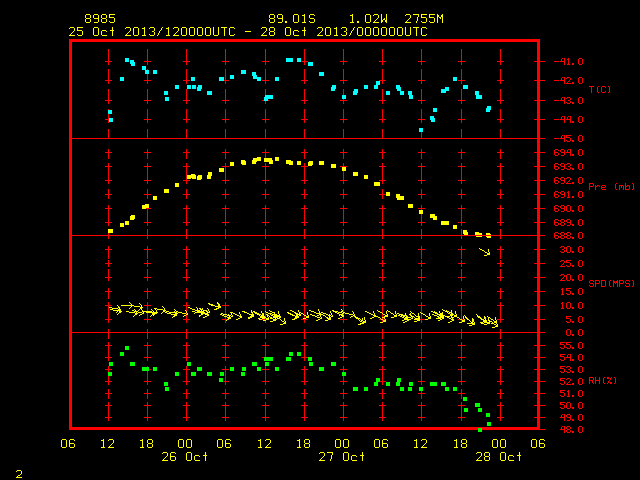Click the -41.0 temperature tick label
This screenshot has width=640, height=480.
[568, 62]
